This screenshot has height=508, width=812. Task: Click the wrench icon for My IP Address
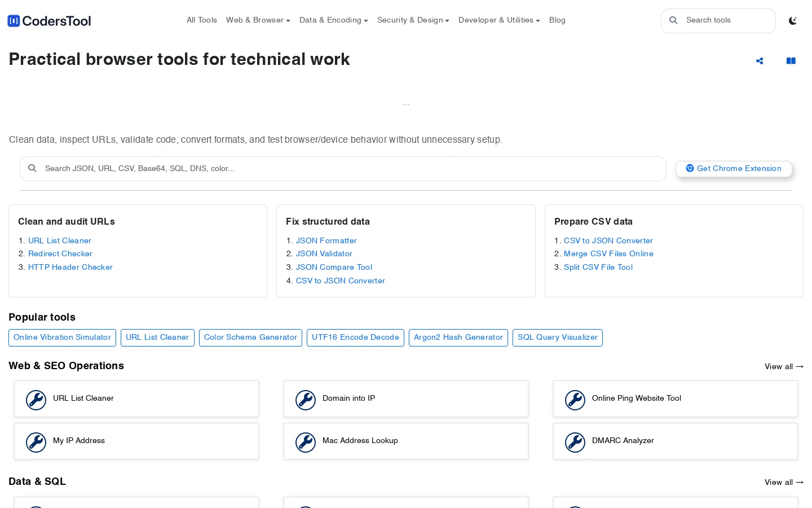click(36, 442)
